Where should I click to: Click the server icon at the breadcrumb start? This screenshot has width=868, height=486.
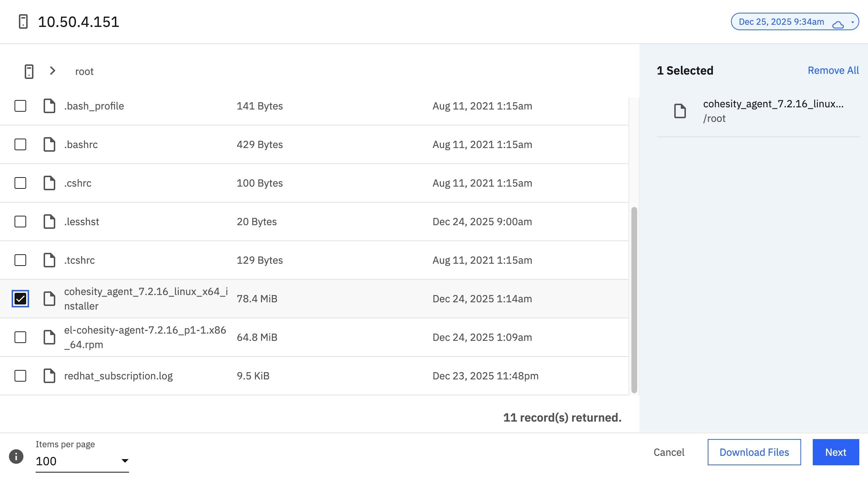click(29, 71)
